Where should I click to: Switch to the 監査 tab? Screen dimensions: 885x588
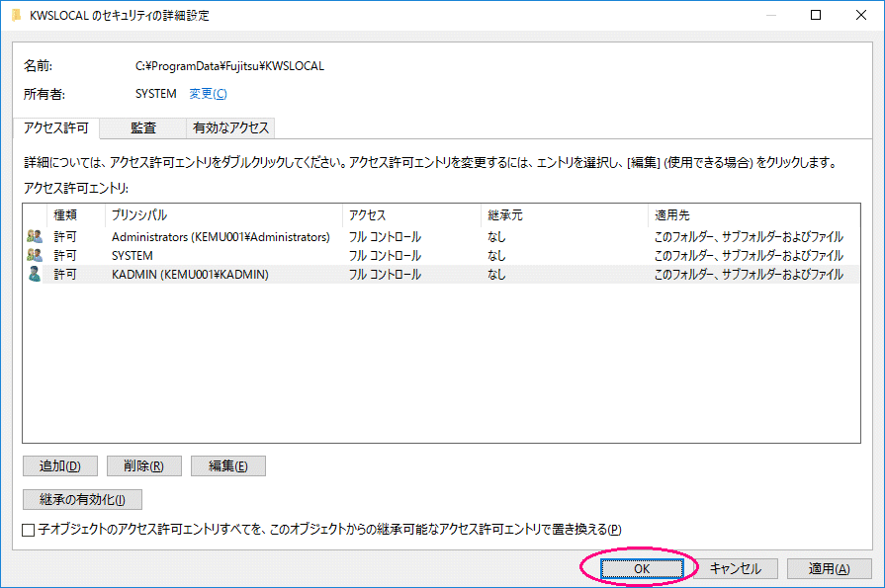[143, 127]
